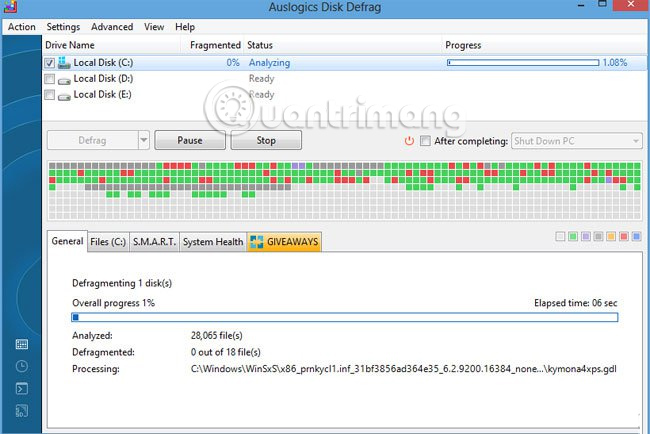Click the red power icon beside After completing
This screenshot has height=434, width=650.
pyautogui.click(x=409, y=141)
